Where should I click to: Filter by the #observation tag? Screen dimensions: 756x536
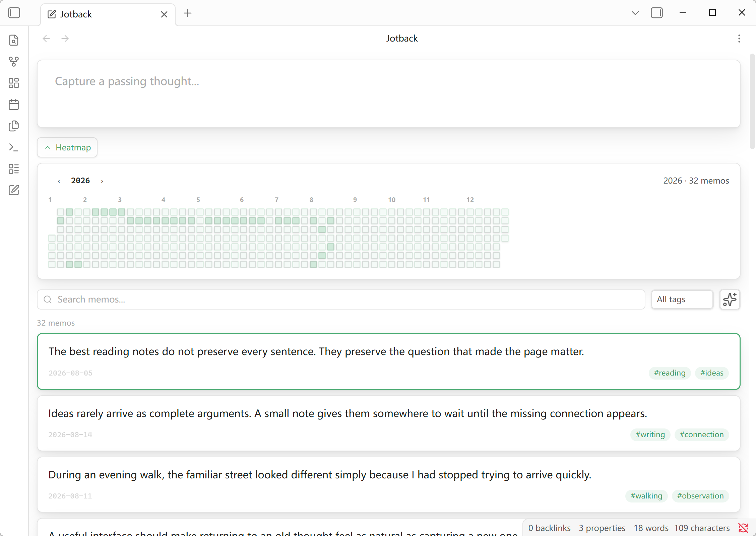coord(700,496)
